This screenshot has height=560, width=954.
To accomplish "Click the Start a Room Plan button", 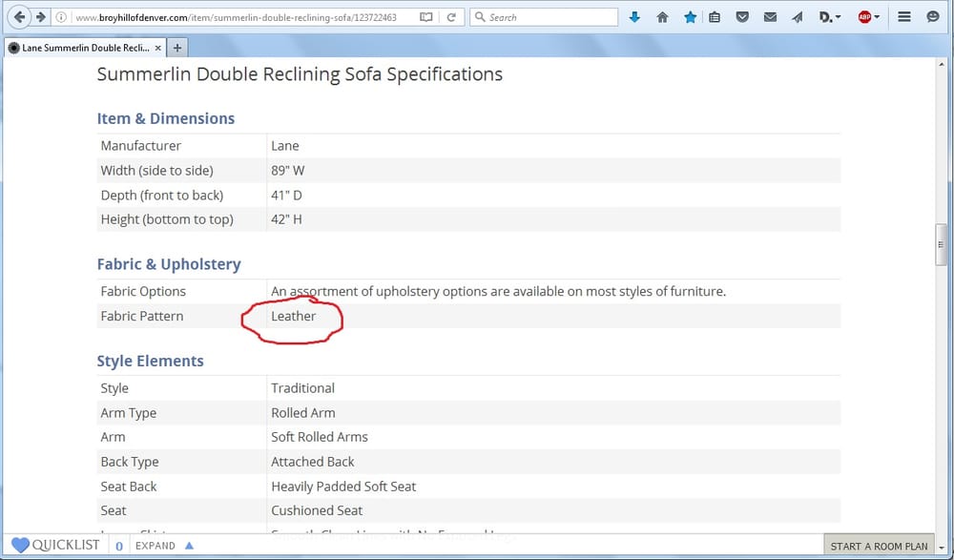I will click(879, 547).
